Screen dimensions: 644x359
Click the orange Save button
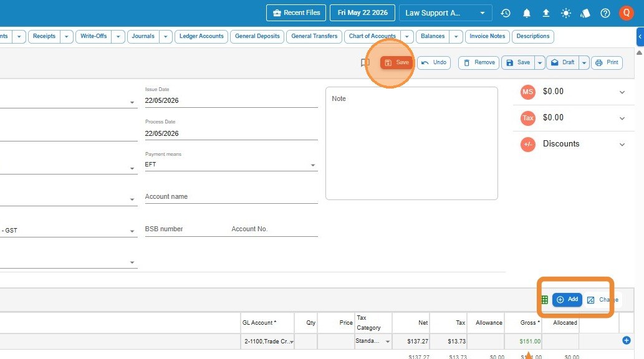[x=396, y=62]
